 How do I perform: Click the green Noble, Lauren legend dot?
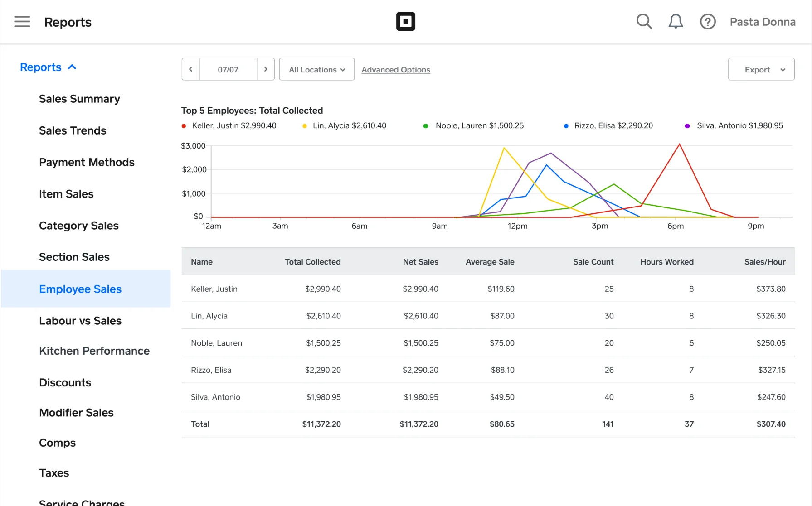(x=426, y=126)
